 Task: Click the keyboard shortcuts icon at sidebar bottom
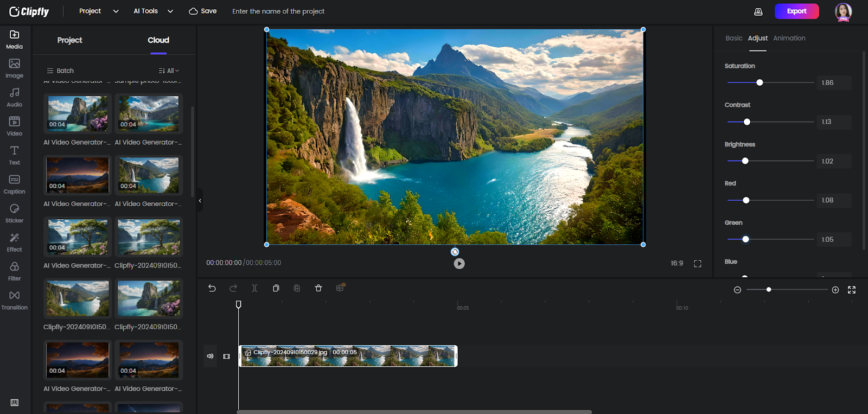click(x=15, y=403)
